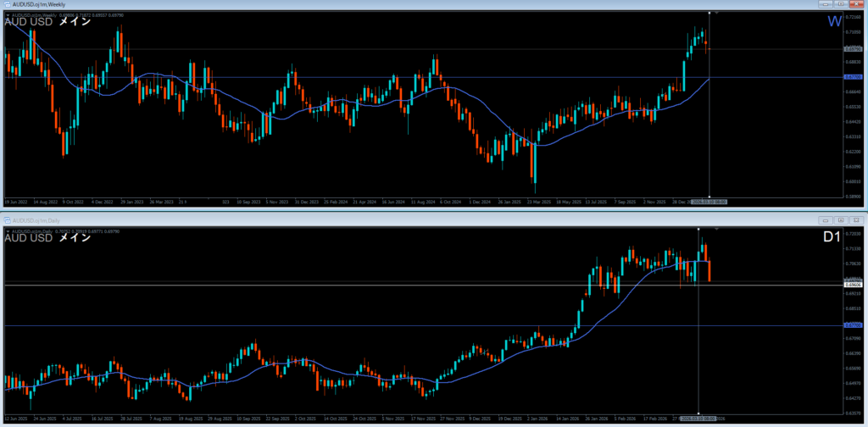Expand the small arrow beside Weekly OHLC info
The image size is (868, 427).
(8, 14)
